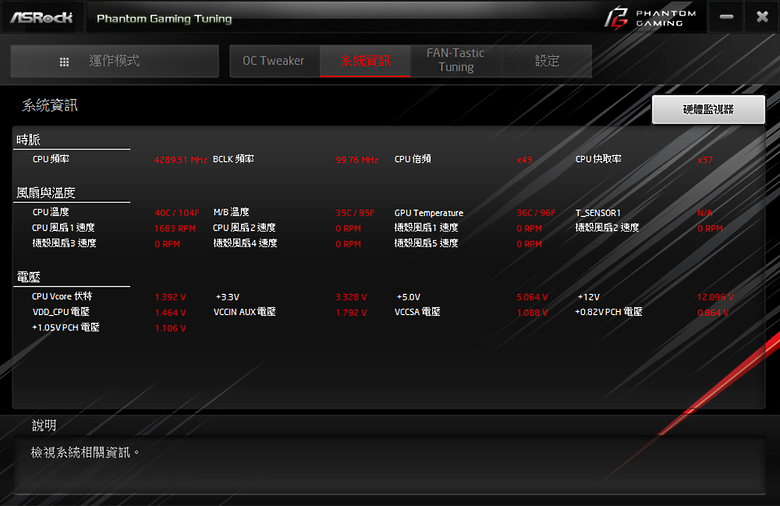Image resolution: width=780 pixels, height=506 pixels.
Task: Click the 風扇與溫度 section heading
Action: point(46,193)
